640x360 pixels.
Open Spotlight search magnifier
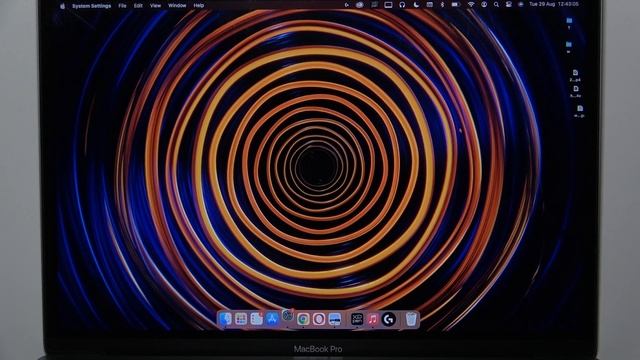[x=496, y=4]
